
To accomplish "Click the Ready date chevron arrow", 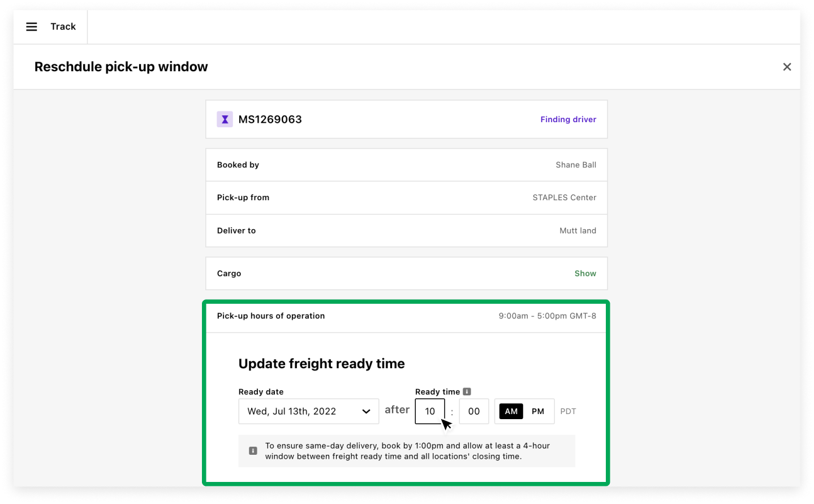I will coord(366,411).
